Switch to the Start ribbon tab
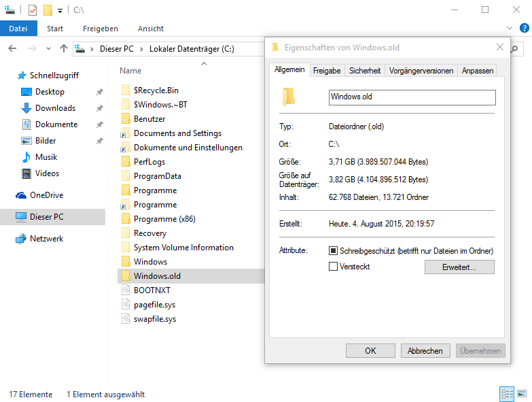Image resolution: width=532 pixels, height=402 pixels. click(x=55, y=29)
